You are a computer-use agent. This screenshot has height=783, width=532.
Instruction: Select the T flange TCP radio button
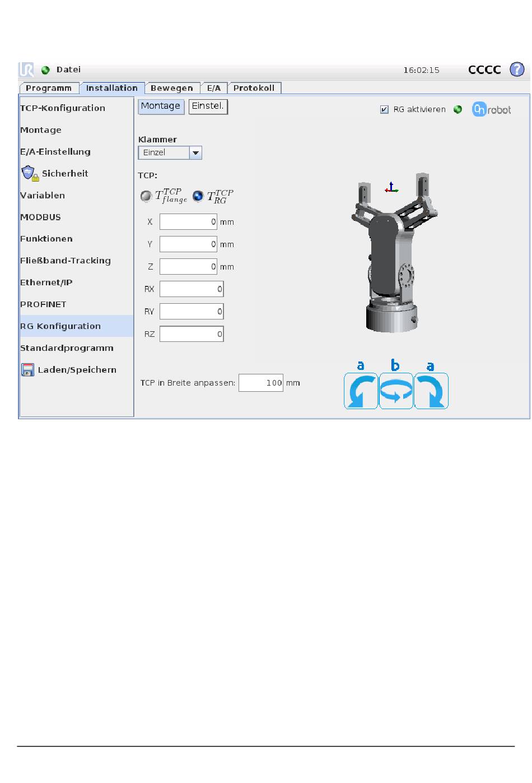(146, 196)
